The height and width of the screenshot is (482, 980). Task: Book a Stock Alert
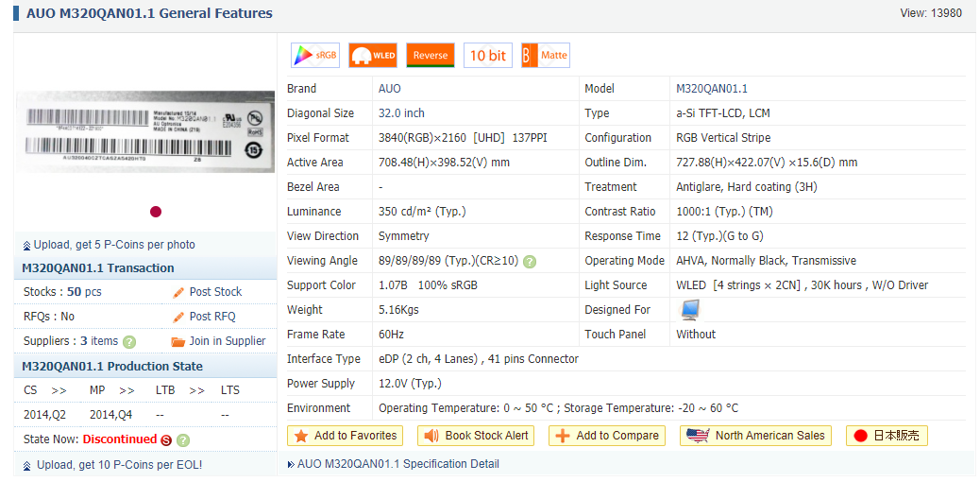(x=476, y=436)
